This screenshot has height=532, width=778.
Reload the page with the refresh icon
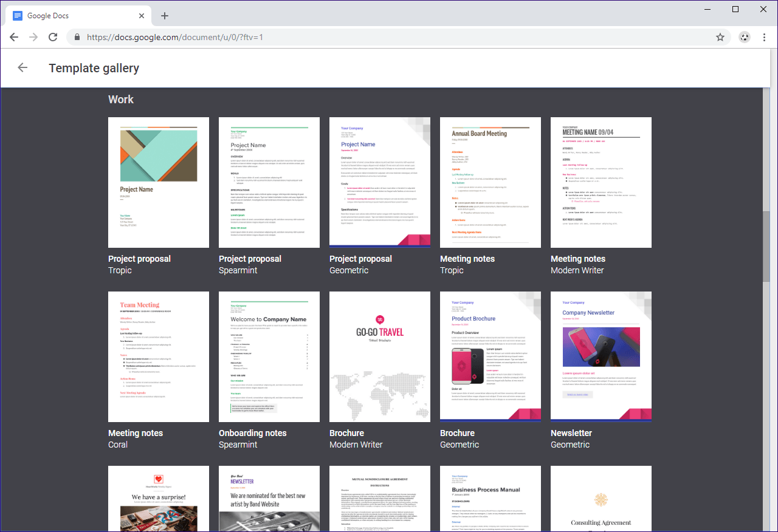click(53, 37)
